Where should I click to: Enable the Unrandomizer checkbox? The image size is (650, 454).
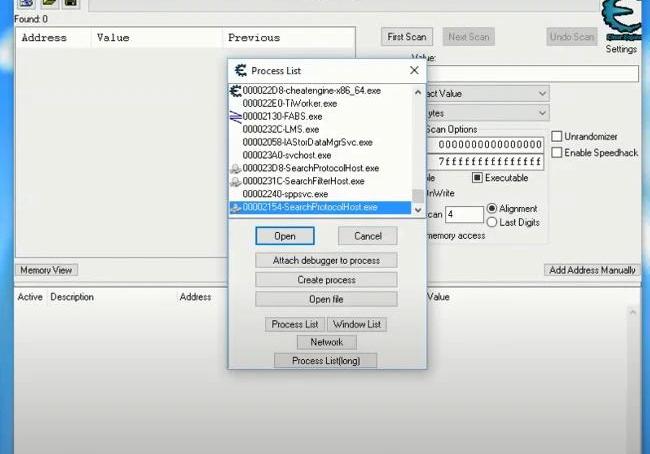point(557,136)
